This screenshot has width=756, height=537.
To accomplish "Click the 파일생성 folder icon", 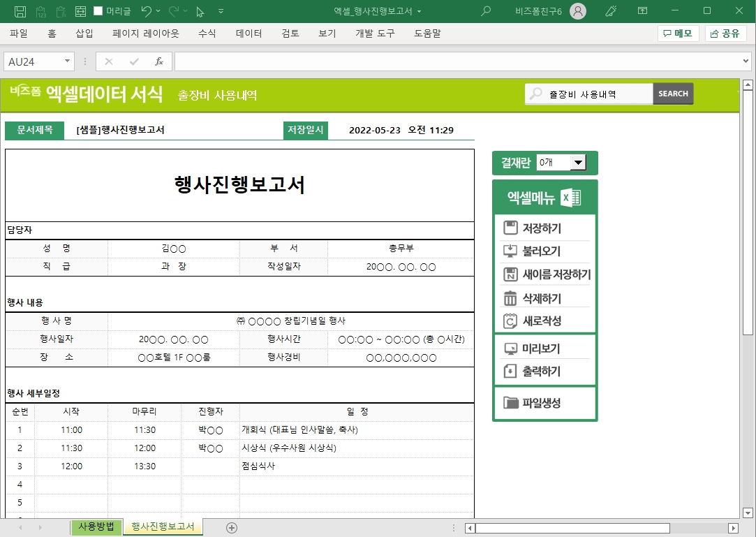I will pyautogui.click(x=510, y=403).
